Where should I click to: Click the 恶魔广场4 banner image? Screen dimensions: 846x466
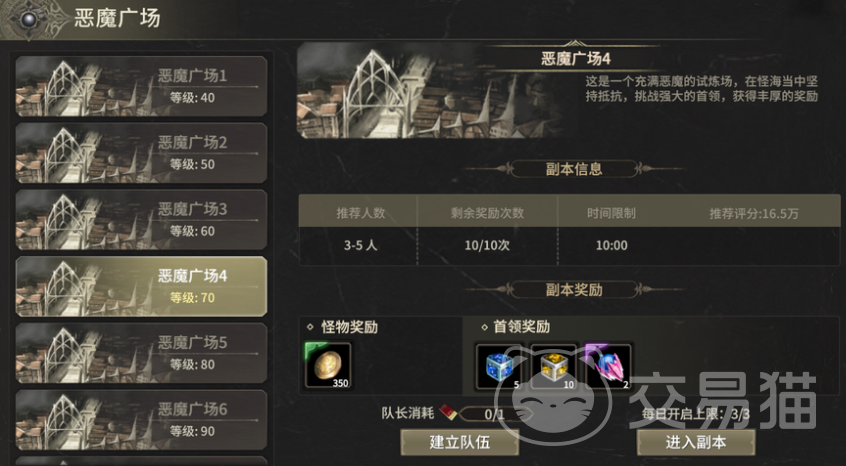click(x=432, y=90)
